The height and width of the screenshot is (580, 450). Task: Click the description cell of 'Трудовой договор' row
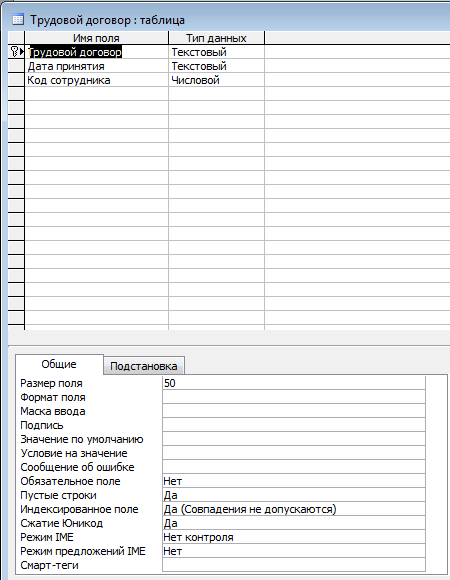coord(357,52)
